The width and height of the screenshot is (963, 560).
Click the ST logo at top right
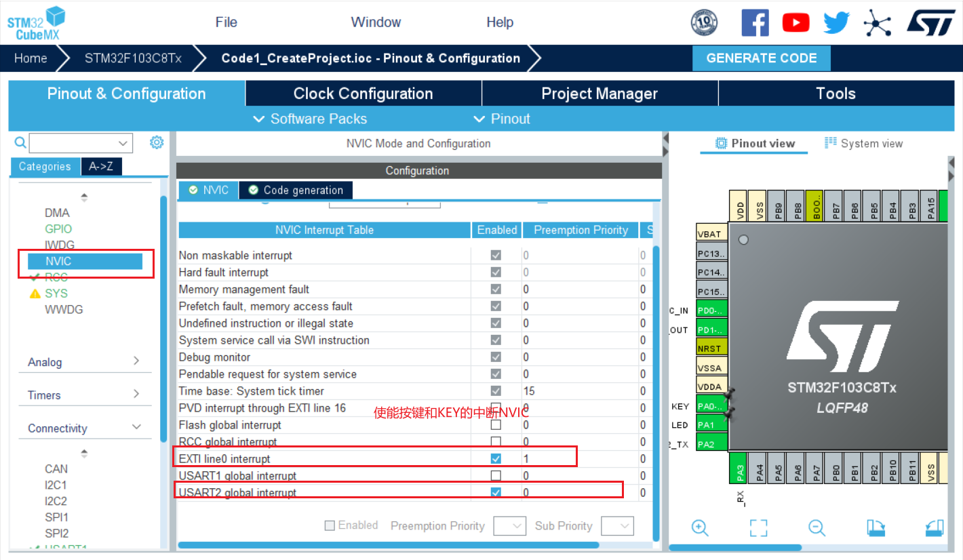click(x=930, y=22)
